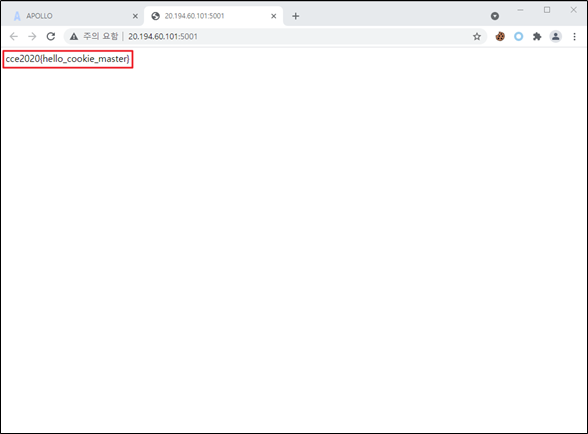Click the not-secure warning triangle icon
The width and height of the screenshot is (588, 434).
[x=74, y=36]
